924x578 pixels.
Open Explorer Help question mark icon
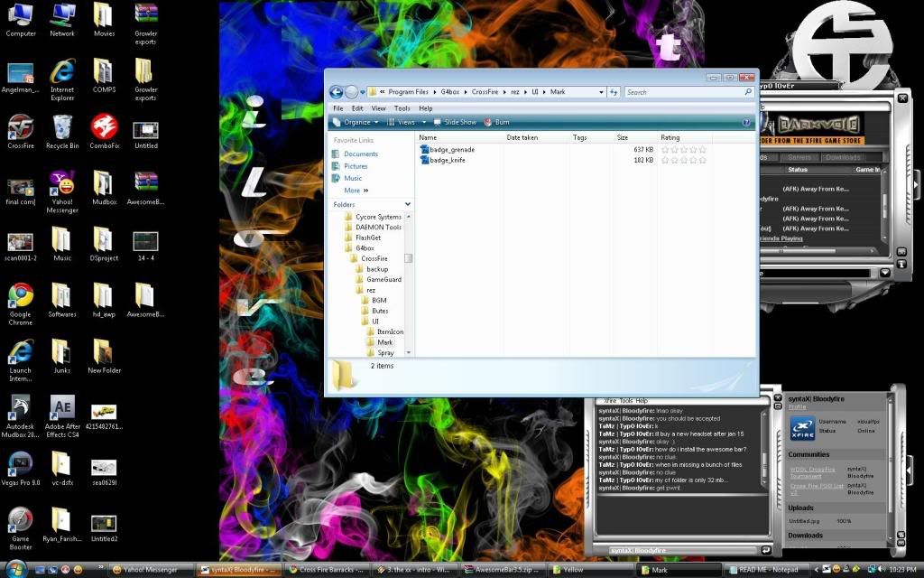click(746, 122)
